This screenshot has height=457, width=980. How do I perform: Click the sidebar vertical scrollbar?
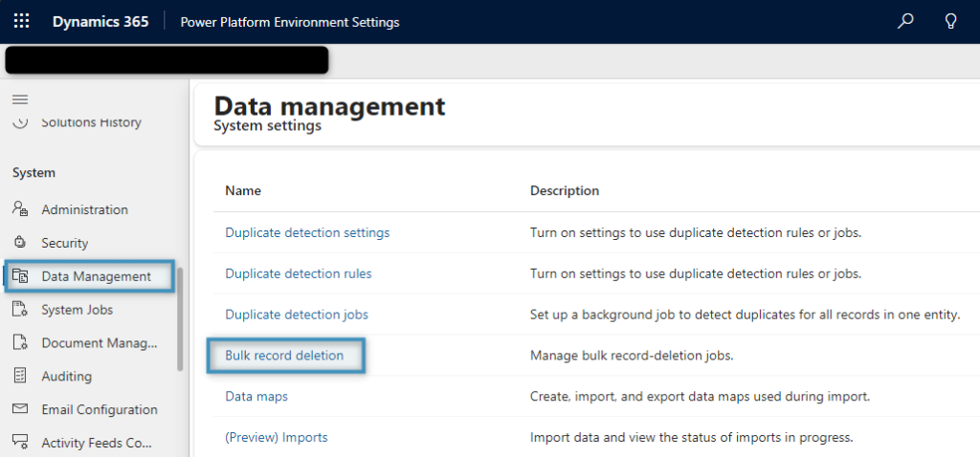click(x=180, y=319)
